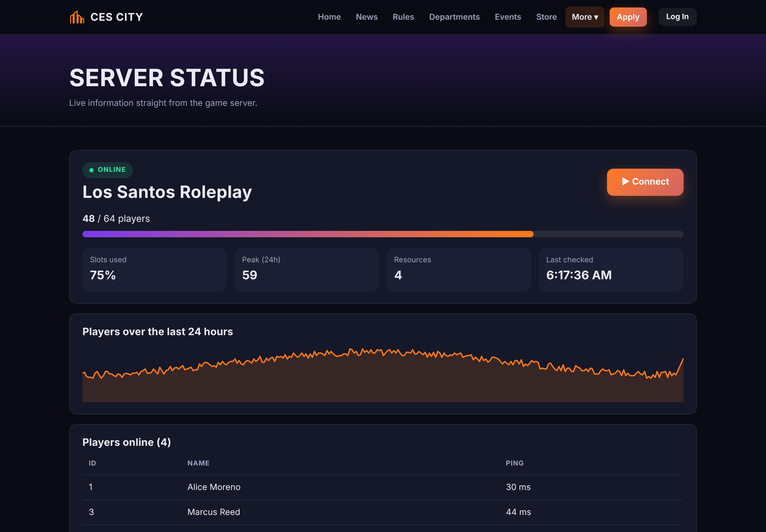Click the CES CITY brand text
This screenshot has height=532, width=766.
pos(116,17)
